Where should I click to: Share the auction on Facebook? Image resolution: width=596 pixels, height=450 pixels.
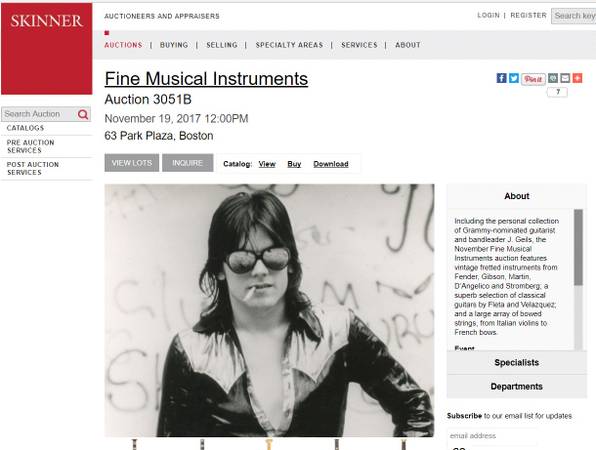point(501,78)
